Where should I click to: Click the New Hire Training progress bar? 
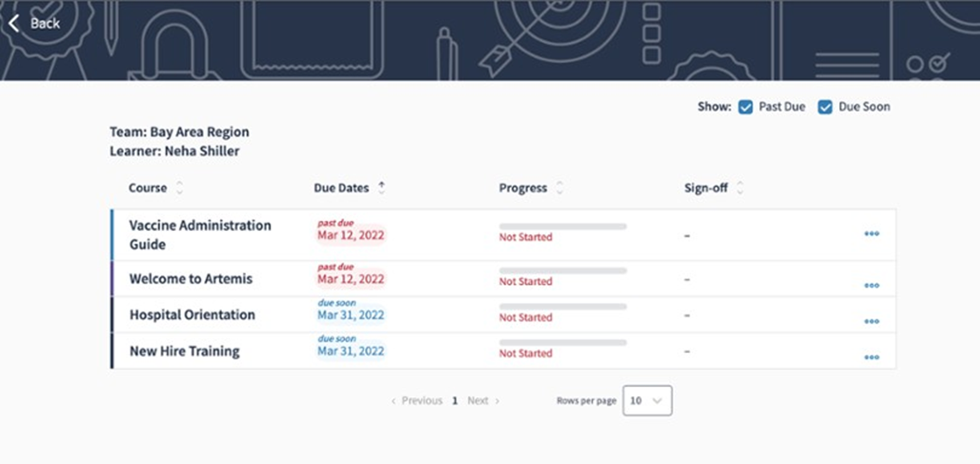563,343
